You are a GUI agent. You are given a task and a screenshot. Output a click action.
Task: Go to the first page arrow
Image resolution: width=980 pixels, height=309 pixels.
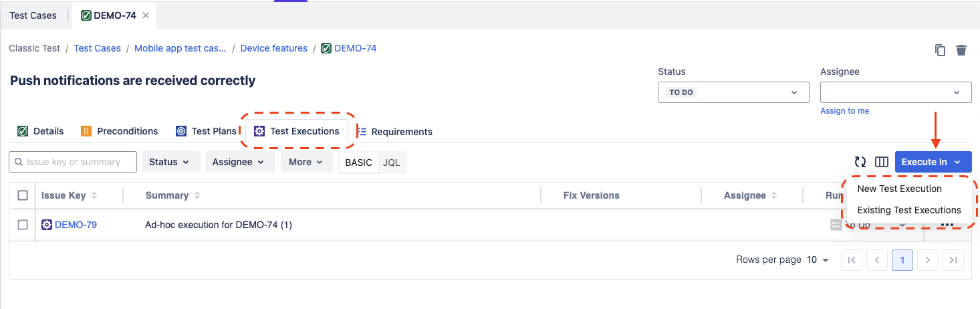[x=851, y=260]
